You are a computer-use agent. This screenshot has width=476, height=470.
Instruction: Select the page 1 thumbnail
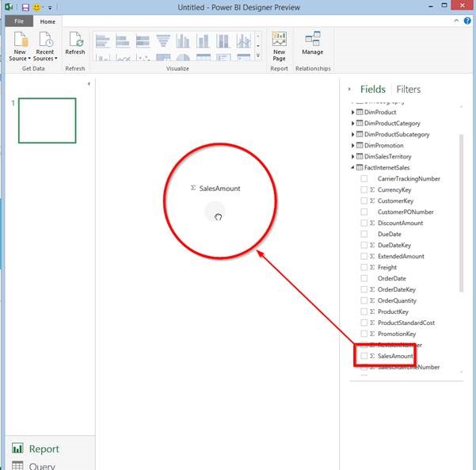(x=48, y=120)
